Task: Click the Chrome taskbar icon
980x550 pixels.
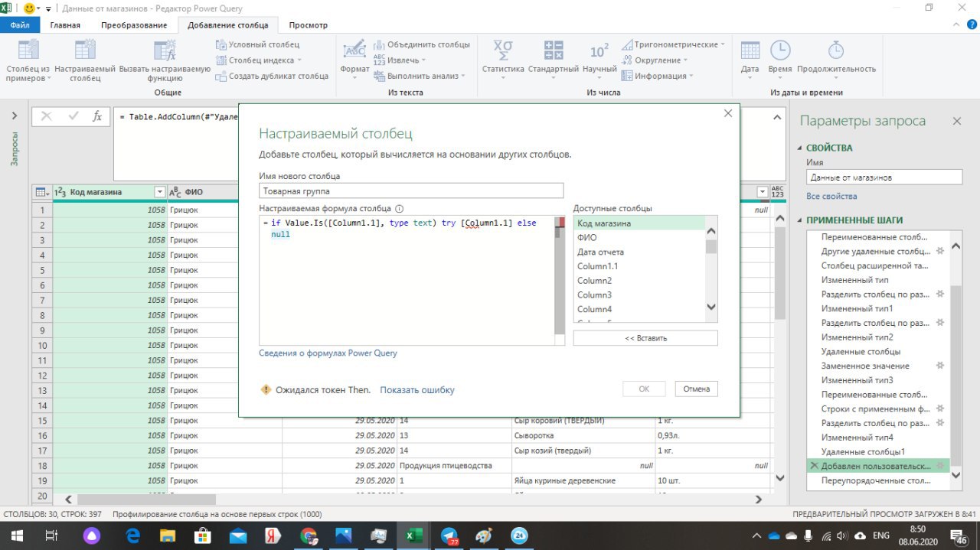Action: 308,535
